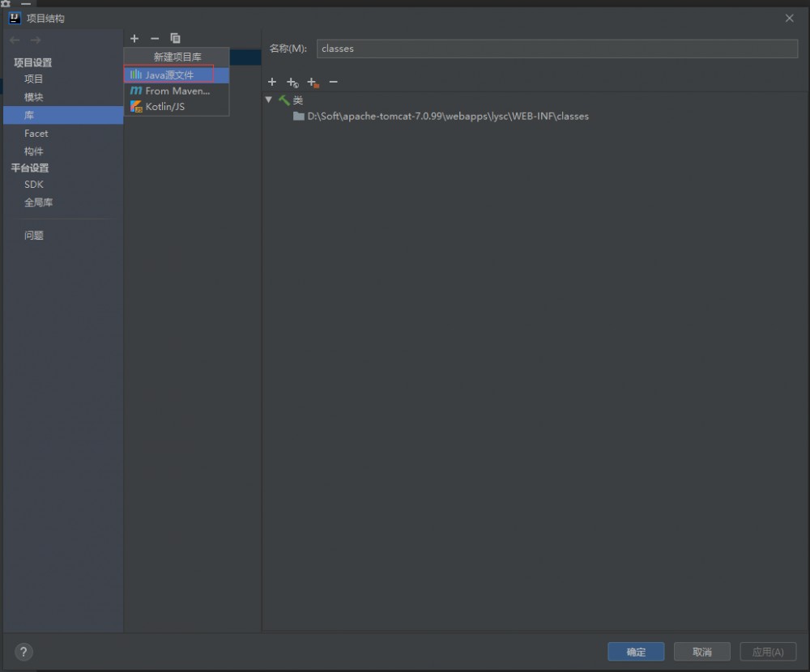Click the 类 tree row label

298,100
